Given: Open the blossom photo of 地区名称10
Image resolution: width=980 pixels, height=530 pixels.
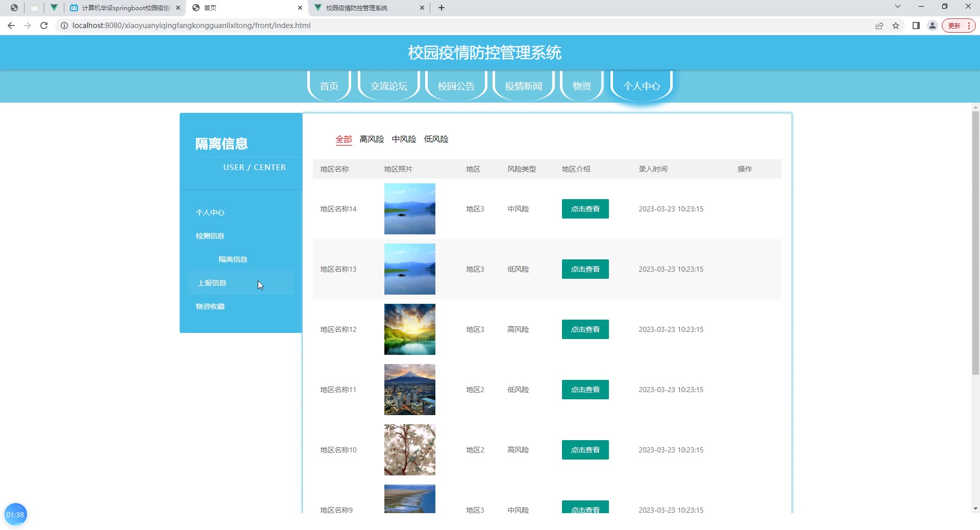Looking at the screenshot, I should (410, 450).
